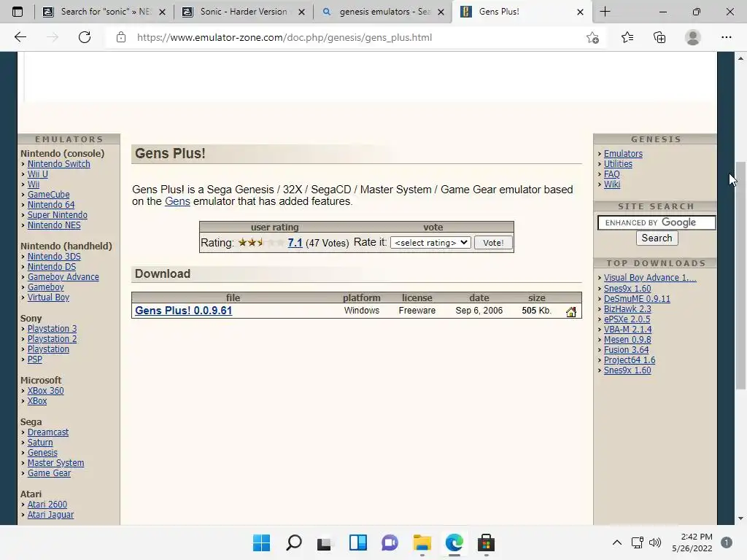Screen dimensions: 747x560
Task: Click the homepage house icon in download row
Action: [570, 312]
